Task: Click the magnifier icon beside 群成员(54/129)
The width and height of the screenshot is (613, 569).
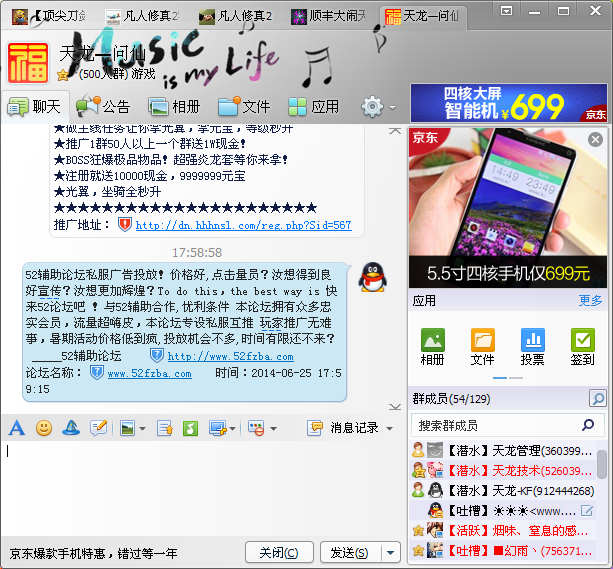Action: [598, 398]
